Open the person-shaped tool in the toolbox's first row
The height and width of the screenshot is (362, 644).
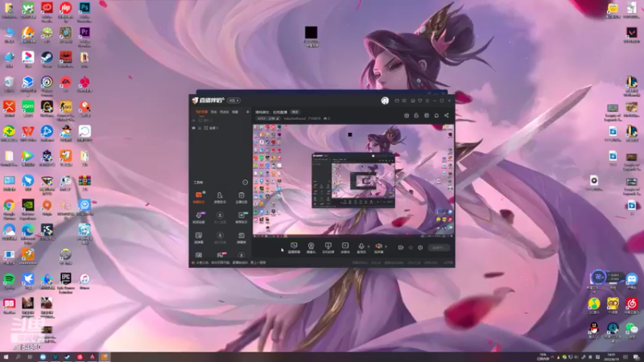tap(220, 197)
